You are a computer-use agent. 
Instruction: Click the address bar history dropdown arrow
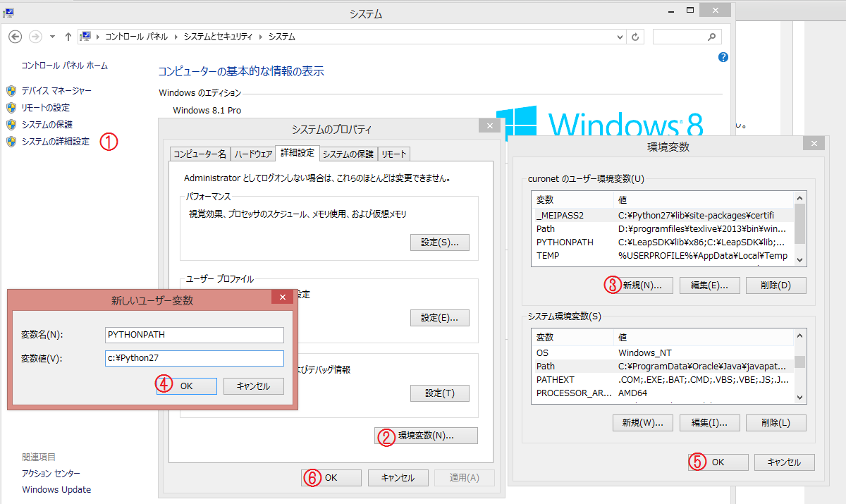pos(620,37)
